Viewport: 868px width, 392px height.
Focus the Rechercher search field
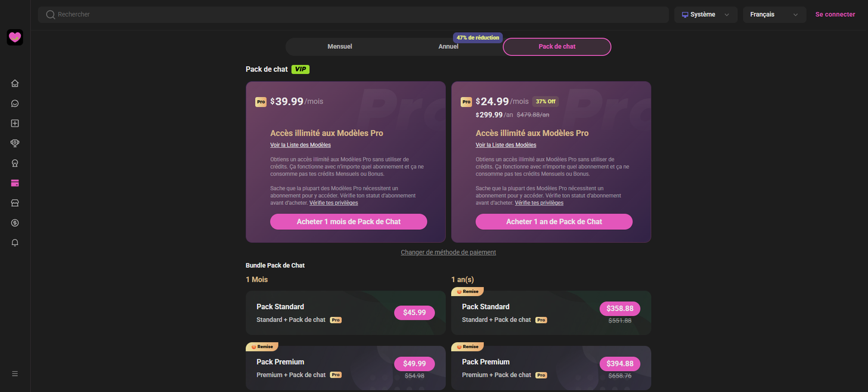(354, 14)
